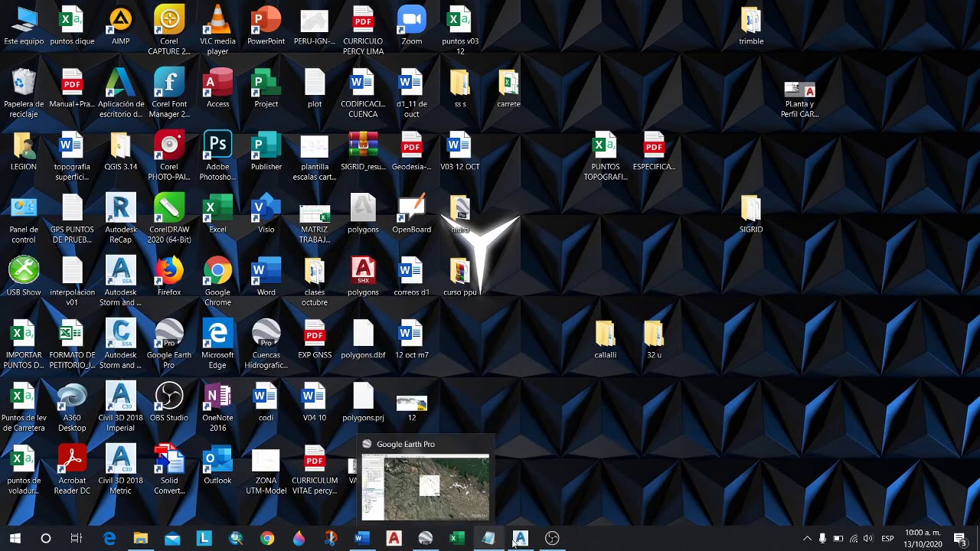Select the CorelDRAW 2020 (64-Bit) icon
Image resolution: width=980 pixels, height=551 pixels.
169,219
